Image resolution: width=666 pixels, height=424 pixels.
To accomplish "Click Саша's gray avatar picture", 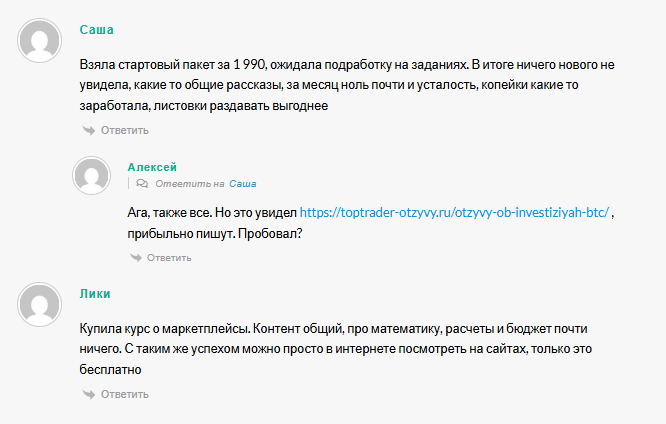I will point(38,41).
